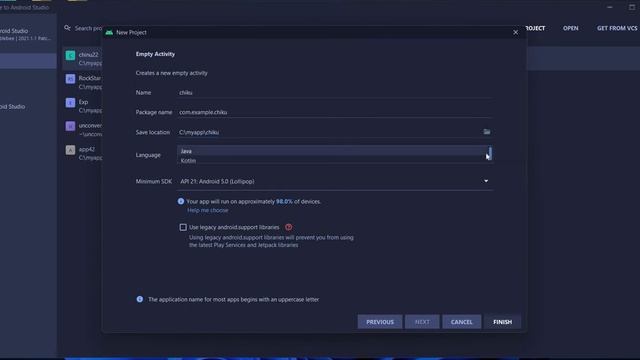Open the Help me choose link

coord(208,210)
